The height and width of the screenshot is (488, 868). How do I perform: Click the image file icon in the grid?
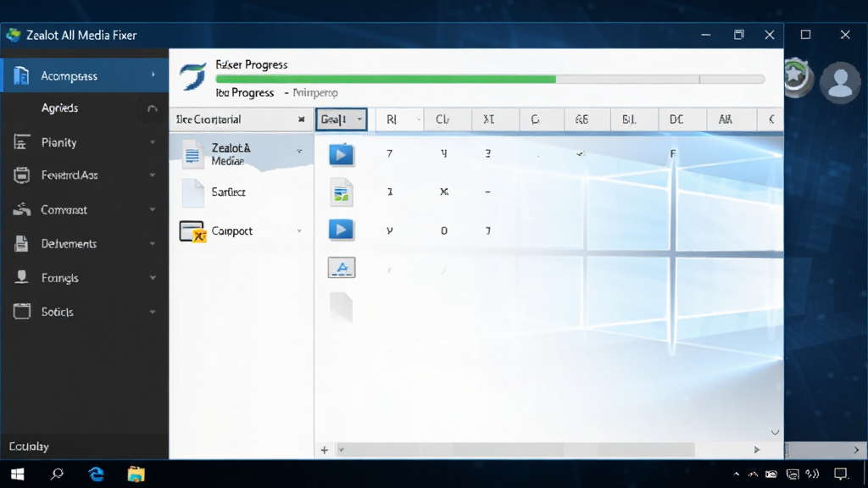click(341, 192)
